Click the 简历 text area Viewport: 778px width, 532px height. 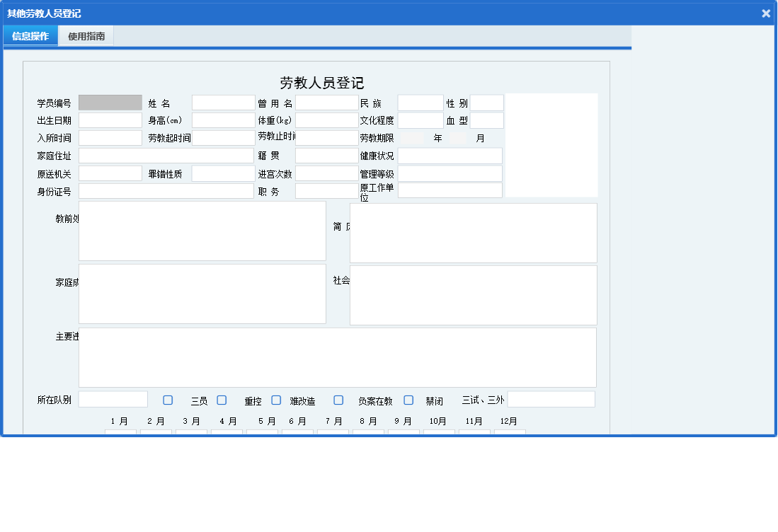473,232
